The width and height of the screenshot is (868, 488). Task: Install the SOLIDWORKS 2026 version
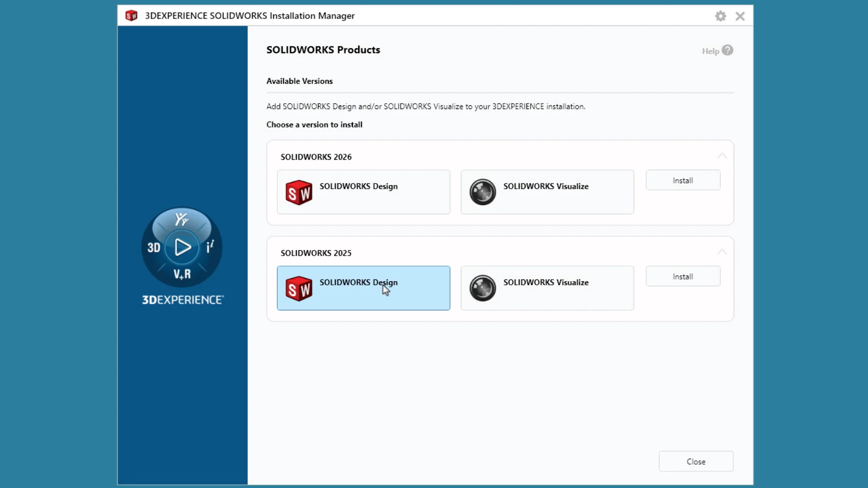[x=683, y=180]
